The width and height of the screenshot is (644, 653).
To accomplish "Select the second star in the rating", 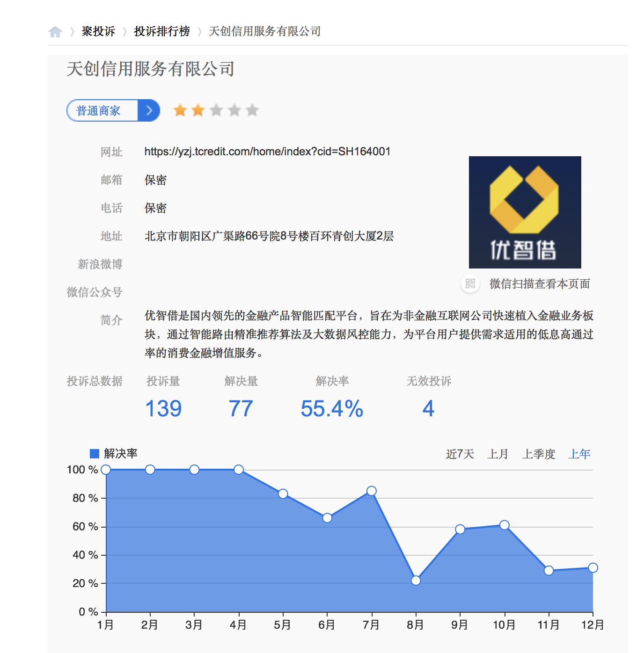I will 198,109.
